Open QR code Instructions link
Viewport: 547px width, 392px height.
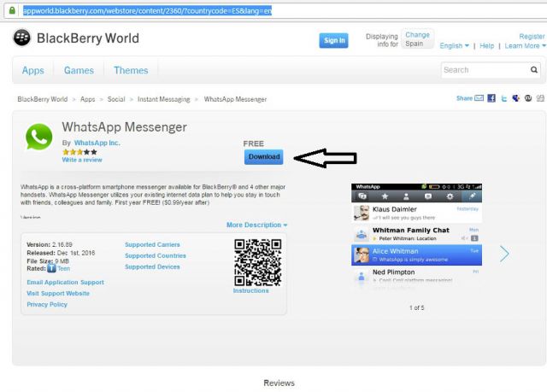click(x=250, y=290)
